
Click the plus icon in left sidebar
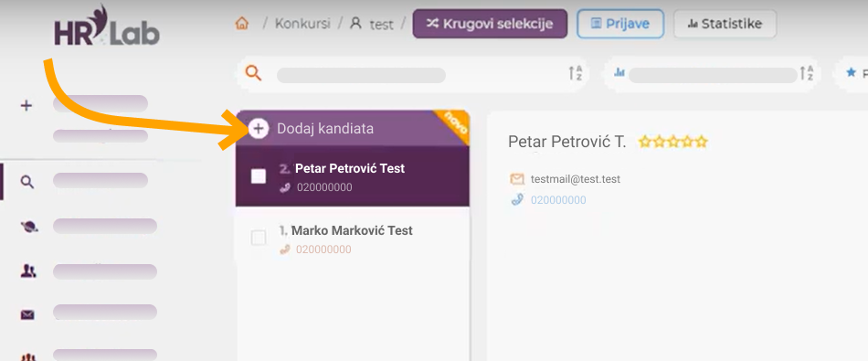(x=26, y=105)
